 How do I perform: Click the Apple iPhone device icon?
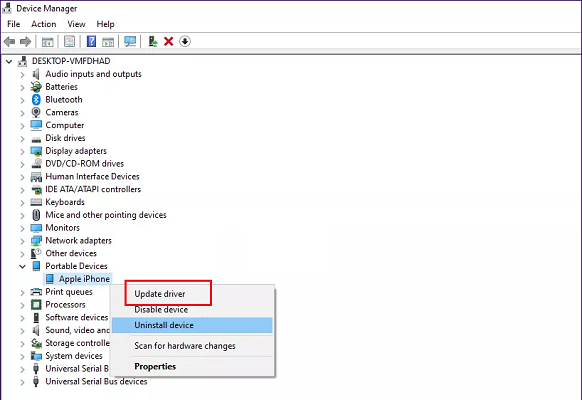pos(50,279)
